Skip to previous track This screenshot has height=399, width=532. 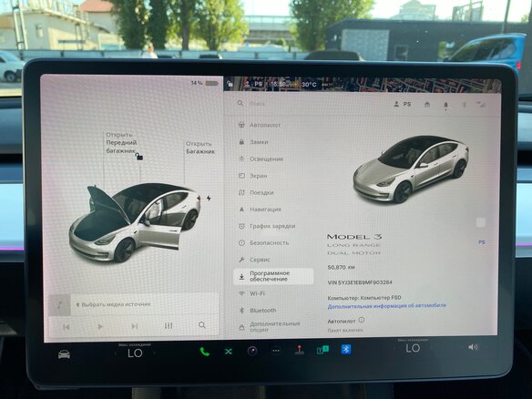click(66, 327)
